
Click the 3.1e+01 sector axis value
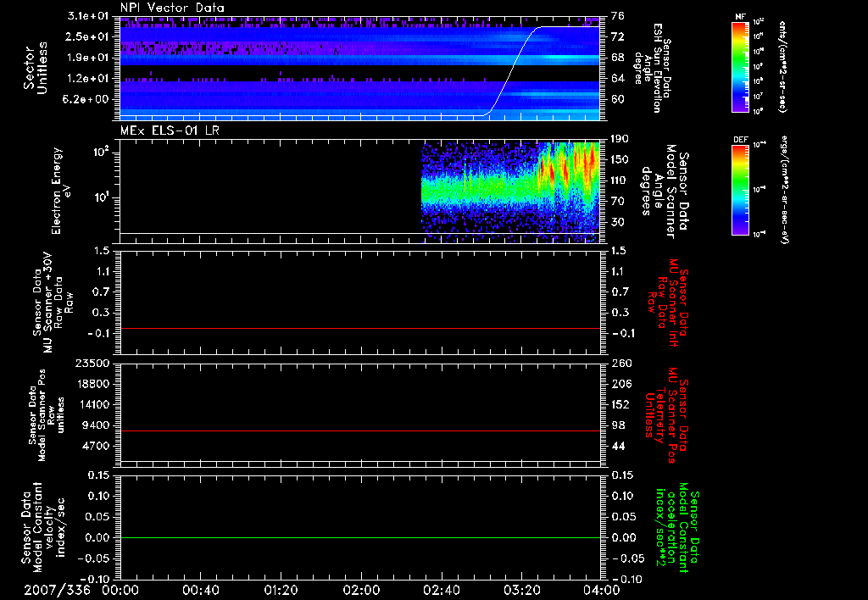point(89,15)
